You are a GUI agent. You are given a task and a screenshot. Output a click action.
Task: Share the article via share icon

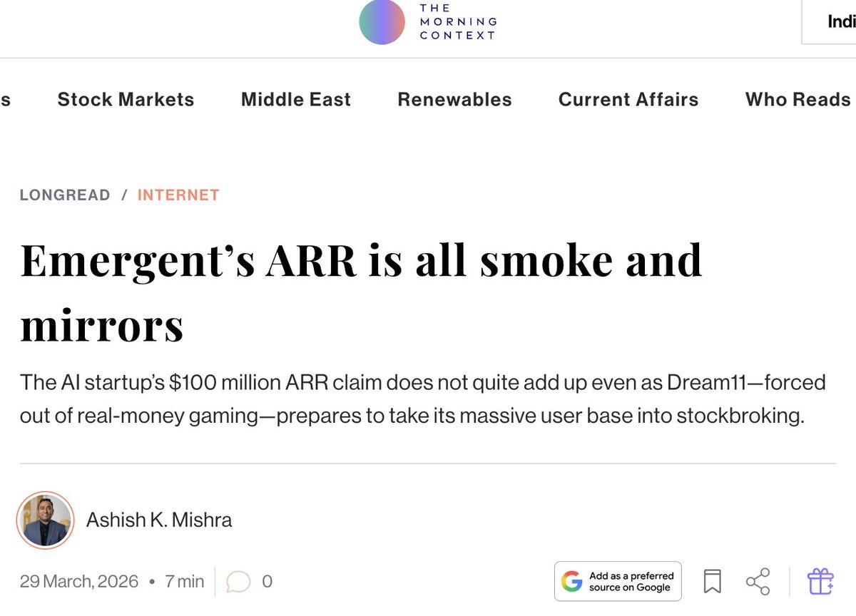coord(758,582)
